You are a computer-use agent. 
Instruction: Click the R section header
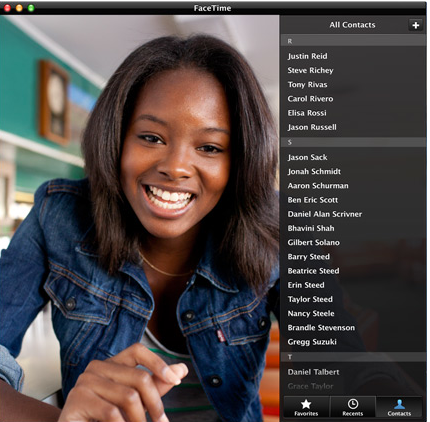click(x=353, y=41)
